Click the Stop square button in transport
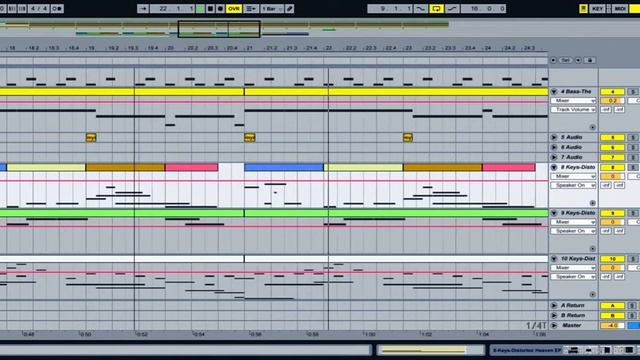This screenshot has width=640, height=360. (x=210, y=9)
